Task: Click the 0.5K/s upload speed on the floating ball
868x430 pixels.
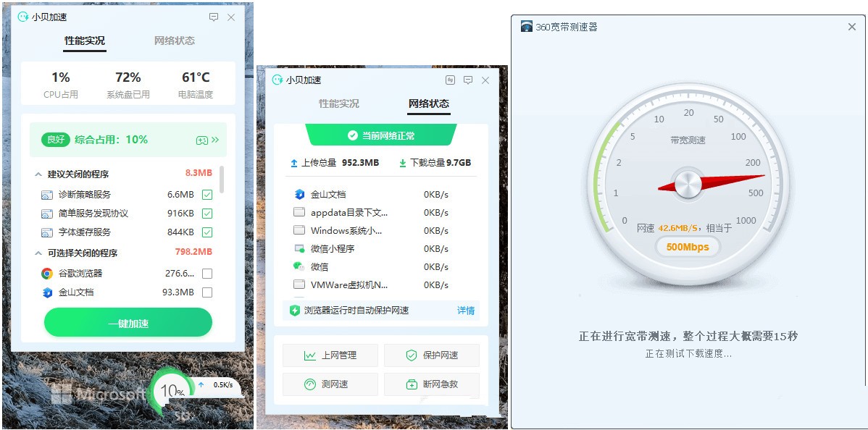Action: 223,384
